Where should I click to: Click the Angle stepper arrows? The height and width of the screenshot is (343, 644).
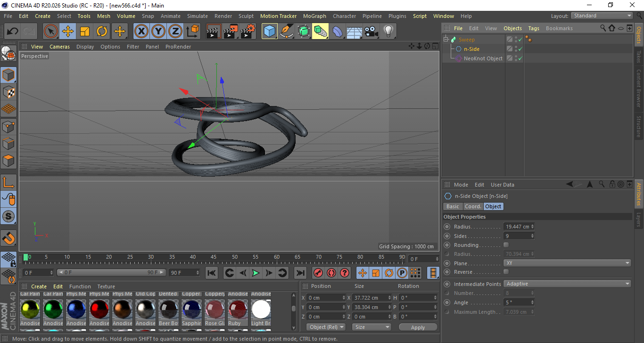532,302
